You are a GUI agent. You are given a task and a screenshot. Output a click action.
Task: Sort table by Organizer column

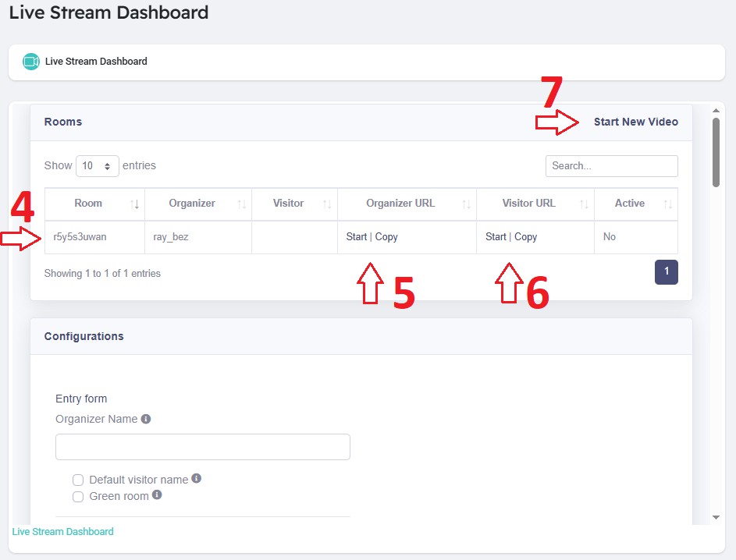tap(192, 204)
